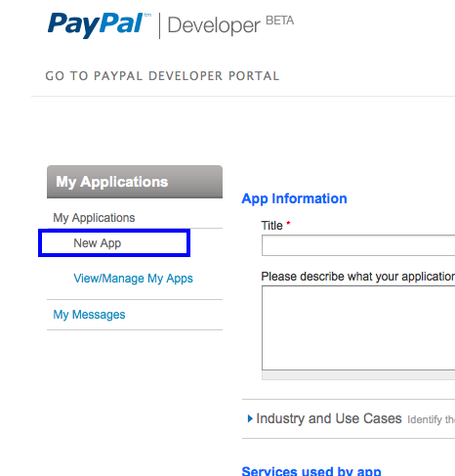Open View/Manage My Apps link
455x476 pixels.
tap(133, 279)
